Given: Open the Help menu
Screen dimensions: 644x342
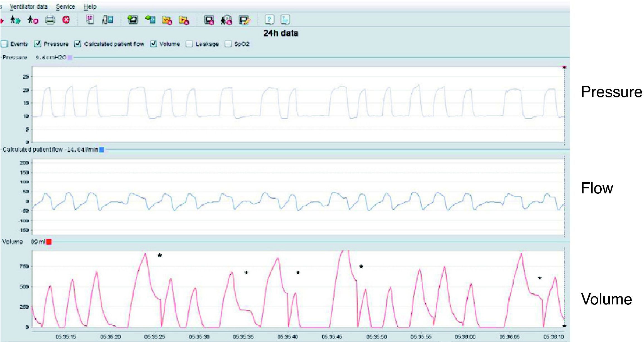Looking at the screenshot, I should pyautogui.click(x=90, y=7).
